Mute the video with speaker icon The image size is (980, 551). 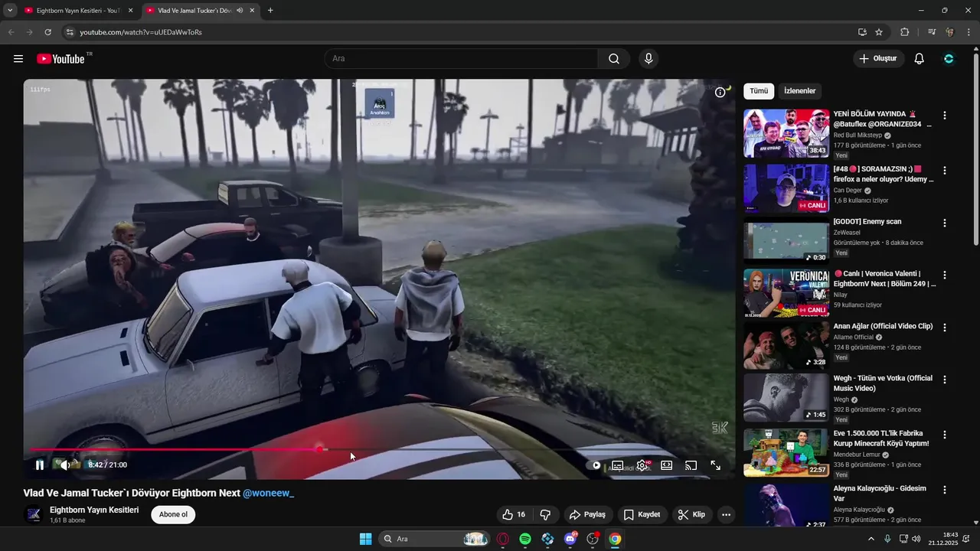[66, 465]
